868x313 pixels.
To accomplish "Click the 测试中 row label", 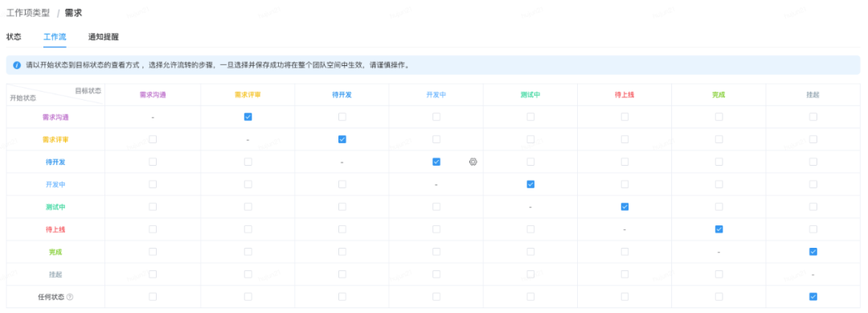I will pos(55,207).
